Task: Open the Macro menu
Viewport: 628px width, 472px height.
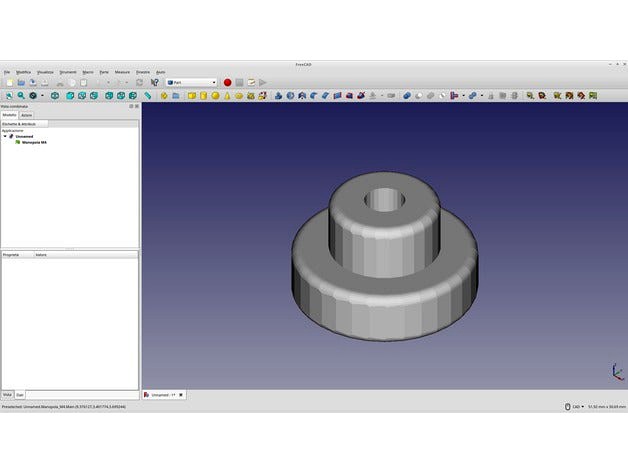Action: click(88, 72)
